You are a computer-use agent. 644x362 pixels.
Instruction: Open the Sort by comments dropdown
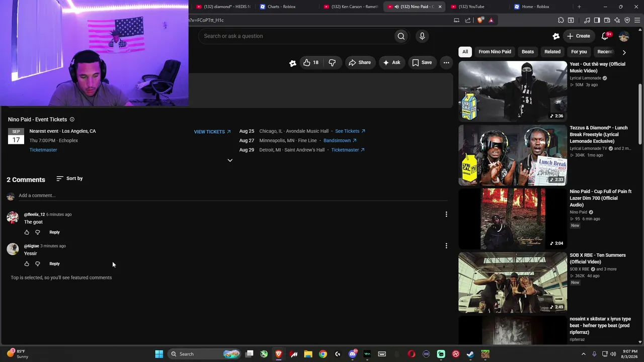point(69,178)
